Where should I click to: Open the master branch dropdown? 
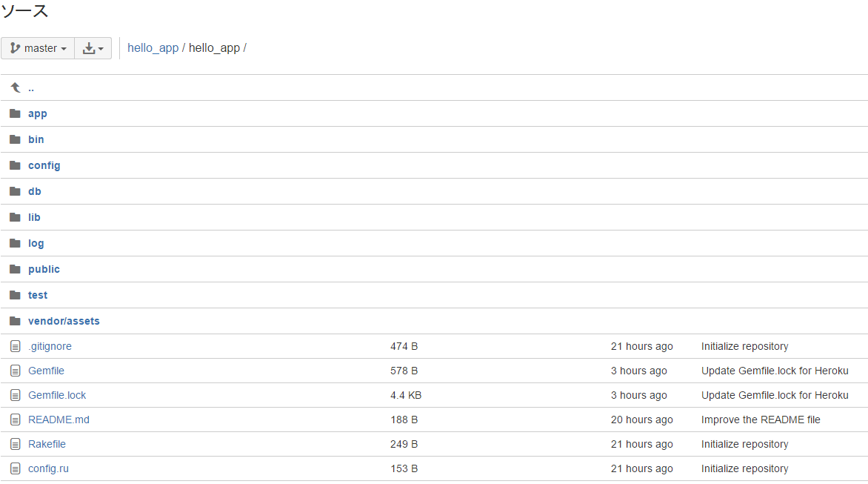click(38, 48)
